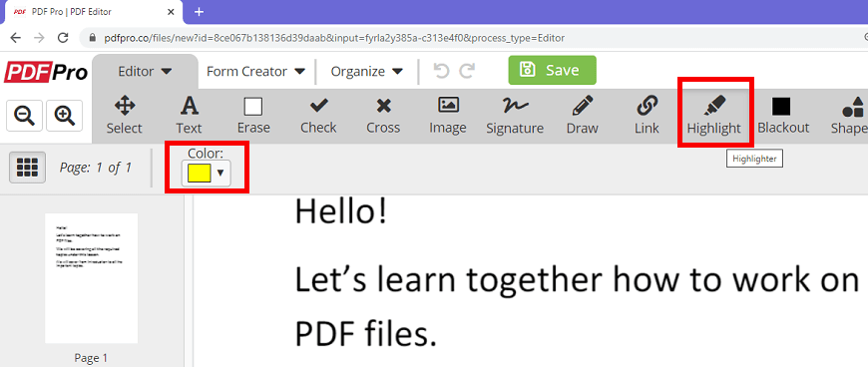This screenshot has width=868, height=367.
Task: Reload the browser page
Action: click(x=63, y=38)
